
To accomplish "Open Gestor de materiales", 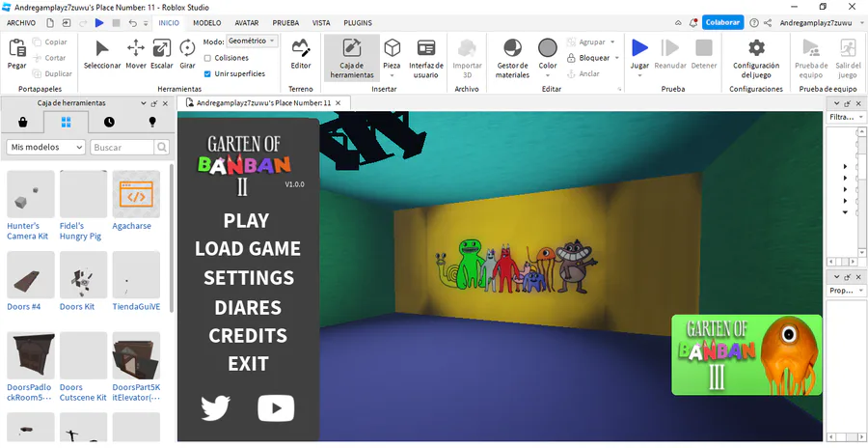I will tap(512, 58).
